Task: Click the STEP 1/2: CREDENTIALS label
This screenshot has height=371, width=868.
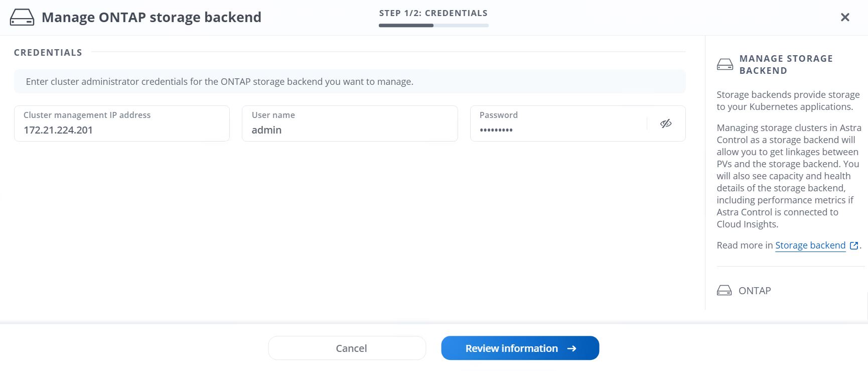Action: (x=433, y=13)
